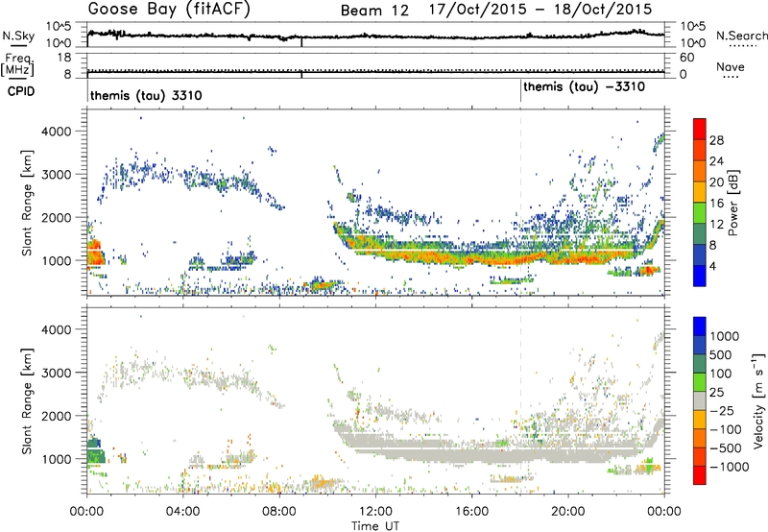Click the red bottom of the velocity colorbar
The width and height of the screenshot is (768, 532).
tap(700, 475)
